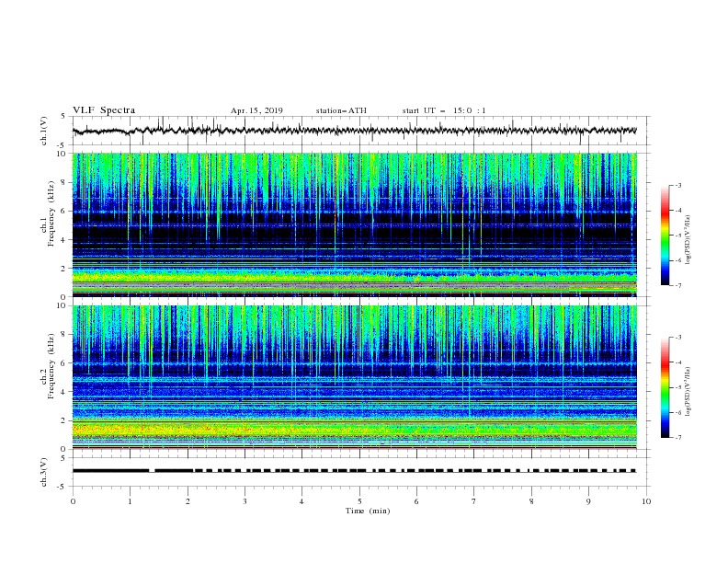The image size is (728, 563).
Task: Click the "VLF Spectra" title text
Action: click(x=104, y=110)
